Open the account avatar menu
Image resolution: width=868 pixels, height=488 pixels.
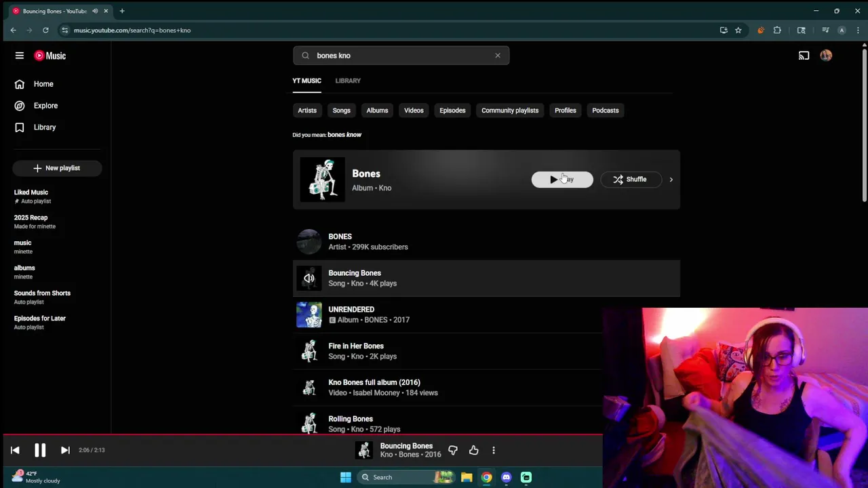826,56
